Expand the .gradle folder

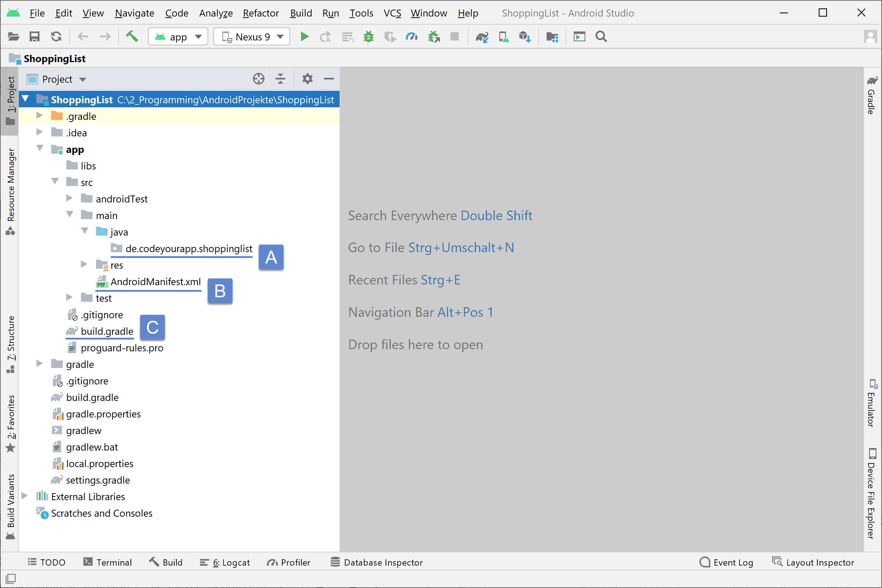[x=39, y=115]
